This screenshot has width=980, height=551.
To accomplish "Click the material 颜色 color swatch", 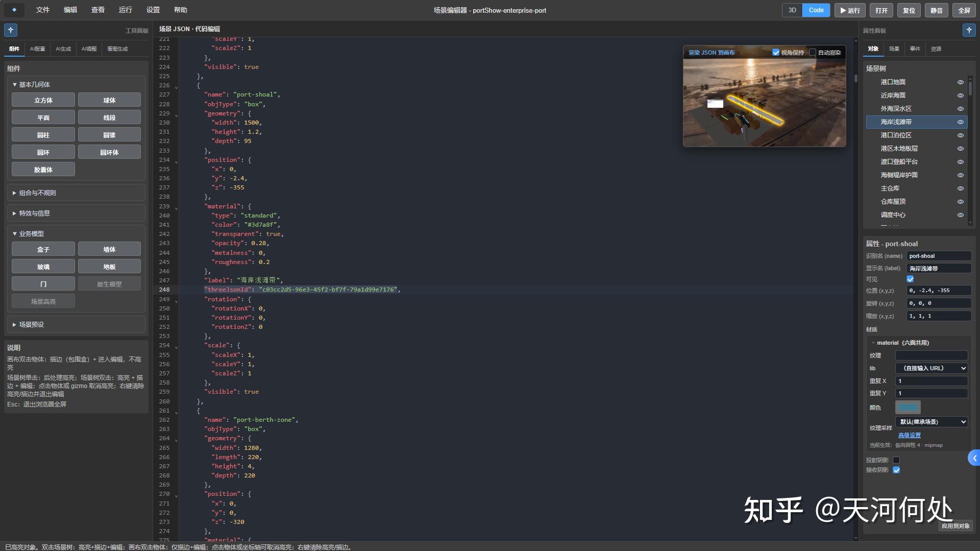I will [908, 408].
